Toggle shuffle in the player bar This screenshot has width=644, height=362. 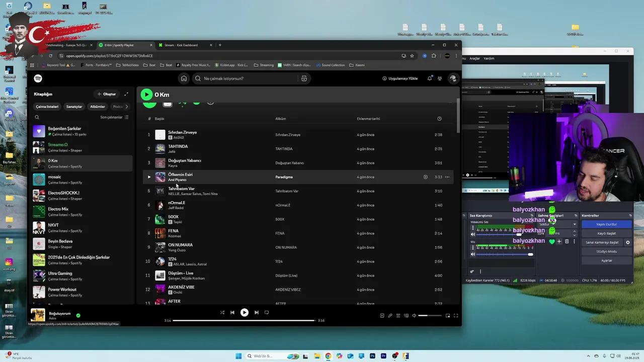222,312
